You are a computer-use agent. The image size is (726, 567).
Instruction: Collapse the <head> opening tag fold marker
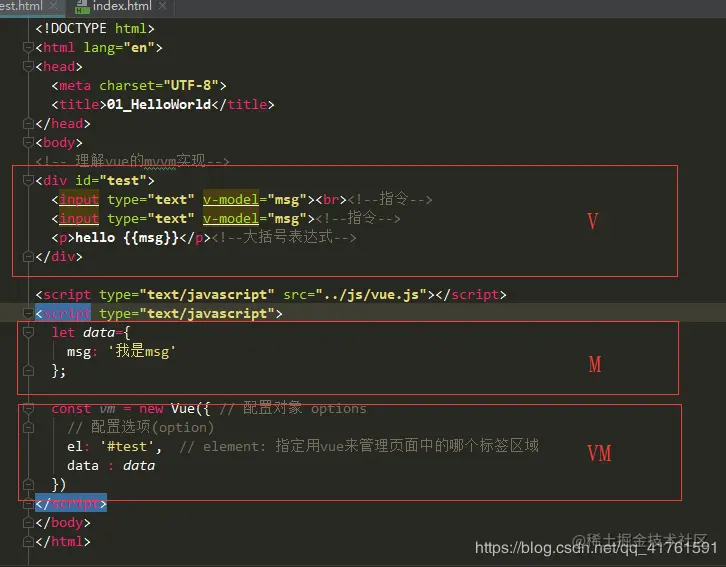coord(28,67)
